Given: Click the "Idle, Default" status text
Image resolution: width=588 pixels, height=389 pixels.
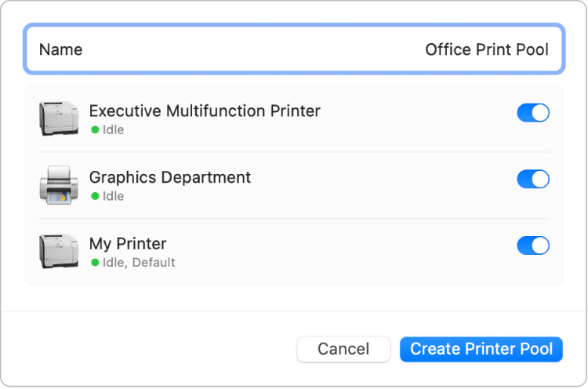Looking at the screenshot, I should coord(139,263).
